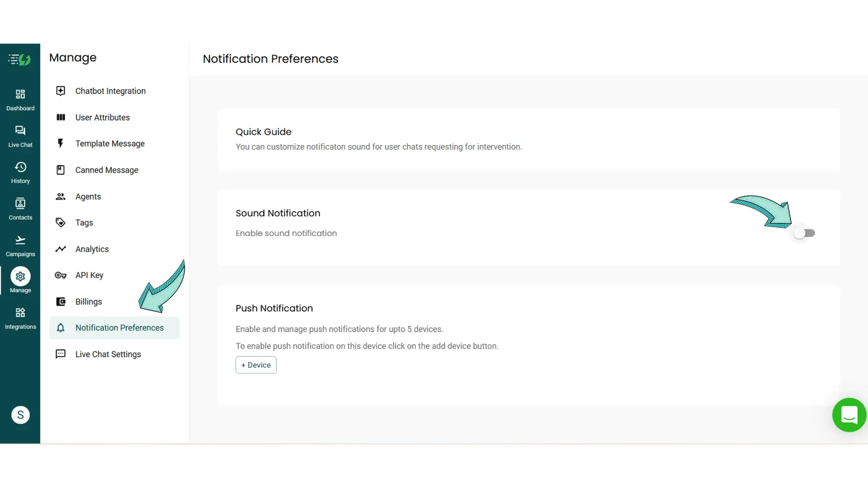The image size is (868, 488).
Task: Click the S profile avatar
Action: (20, 415)
